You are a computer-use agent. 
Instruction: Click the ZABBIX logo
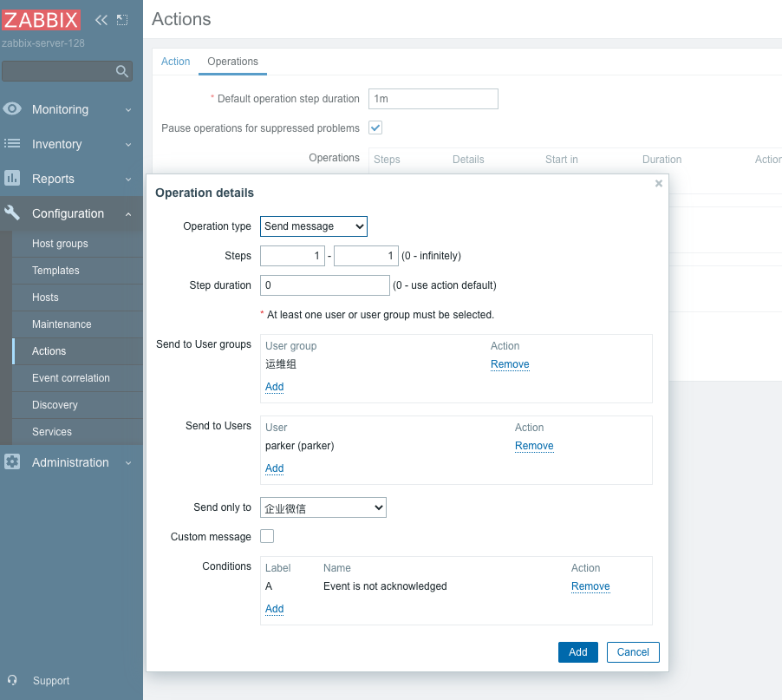(x=41, y=20)
